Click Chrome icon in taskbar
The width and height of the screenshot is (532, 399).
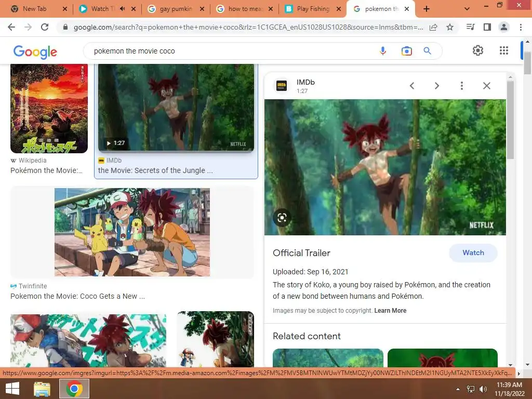pos(74,389)
